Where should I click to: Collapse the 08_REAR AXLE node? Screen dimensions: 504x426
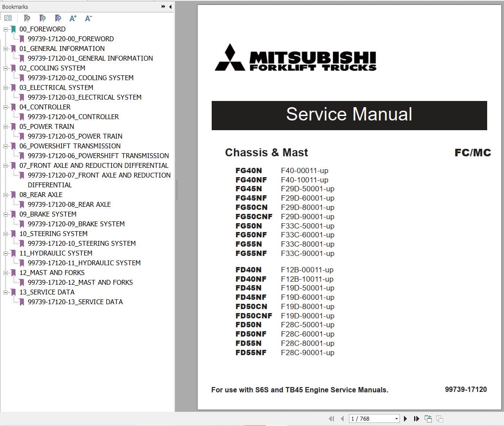(x=5, y=195)
